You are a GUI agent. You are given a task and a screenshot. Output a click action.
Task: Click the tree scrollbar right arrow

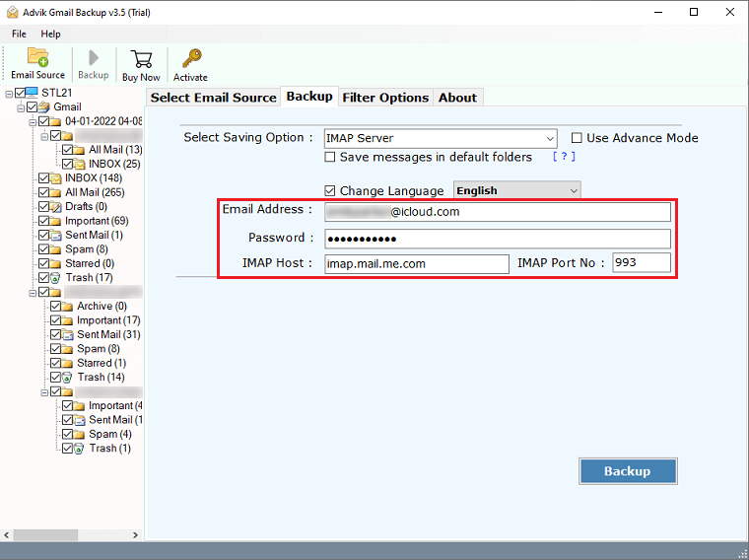pos(135,535)
